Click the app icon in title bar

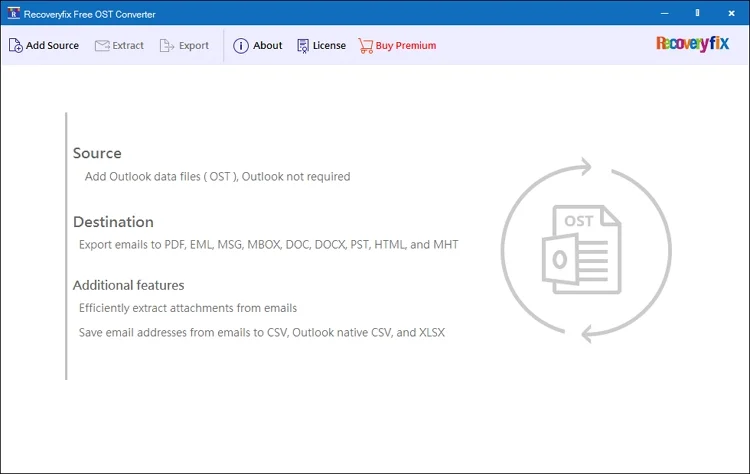point(13,13)
